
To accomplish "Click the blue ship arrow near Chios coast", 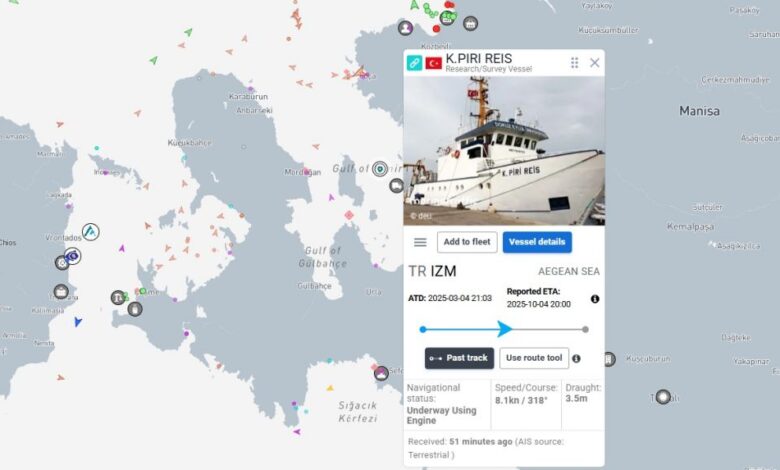I will click(78, 322).
